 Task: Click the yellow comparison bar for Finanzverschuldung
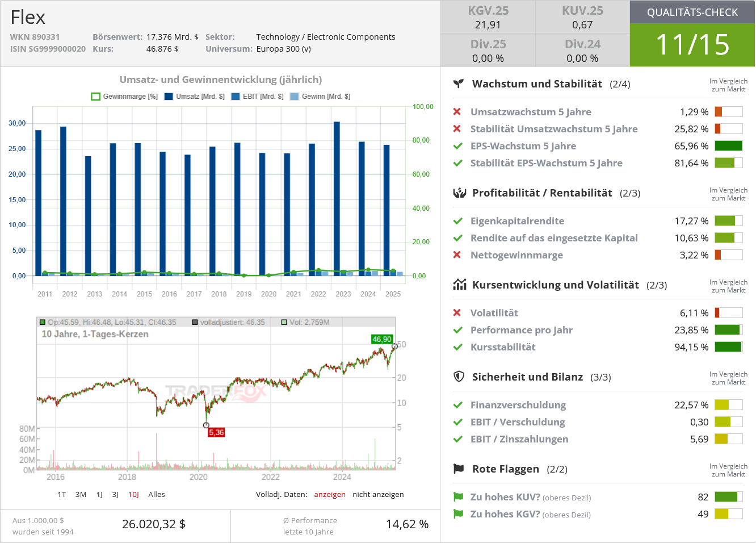coord(729,405)
